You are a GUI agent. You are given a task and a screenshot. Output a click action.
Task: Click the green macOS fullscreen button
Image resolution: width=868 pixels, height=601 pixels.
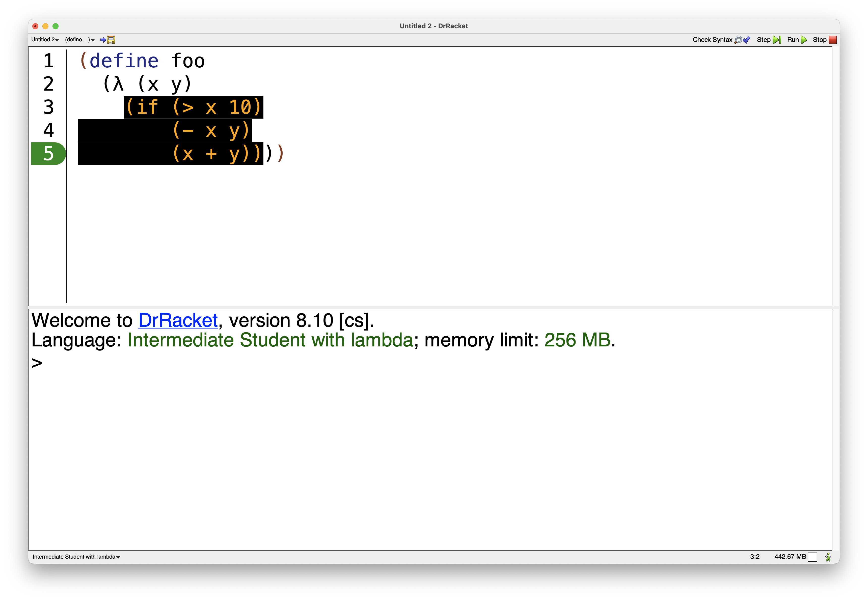pos(56,26)
